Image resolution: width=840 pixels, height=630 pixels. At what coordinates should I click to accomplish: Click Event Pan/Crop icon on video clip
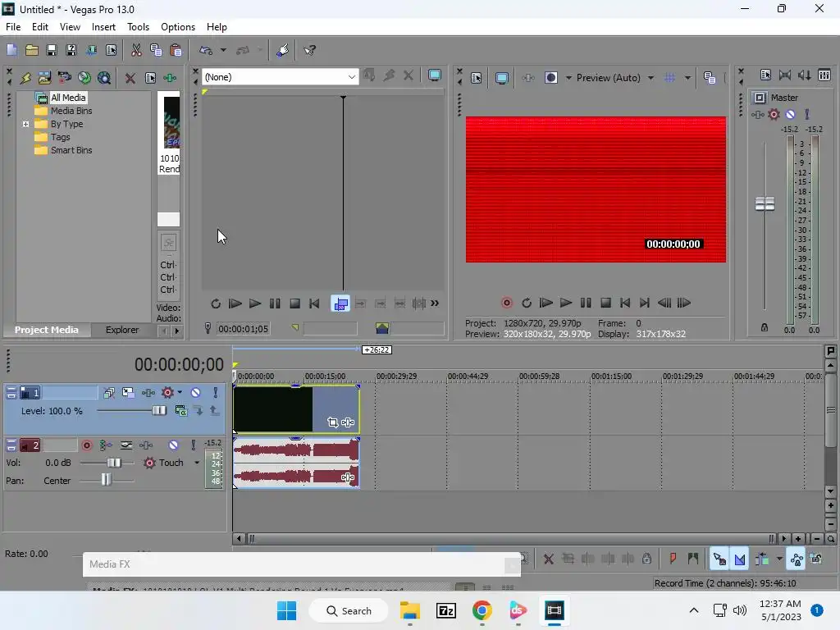pos(333,422)
